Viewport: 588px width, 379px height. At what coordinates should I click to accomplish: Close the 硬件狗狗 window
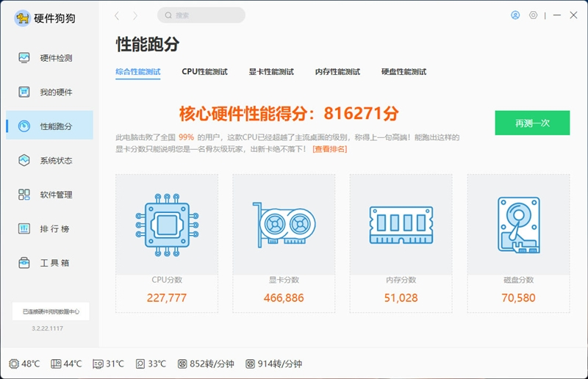pyautogui.click(x=573, y=15)
